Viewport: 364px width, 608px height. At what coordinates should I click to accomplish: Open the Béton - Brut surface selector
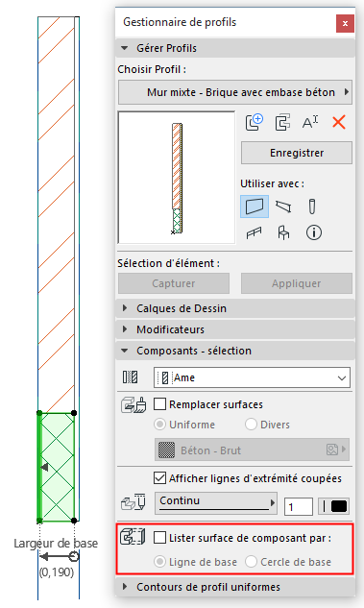(252, 450)
